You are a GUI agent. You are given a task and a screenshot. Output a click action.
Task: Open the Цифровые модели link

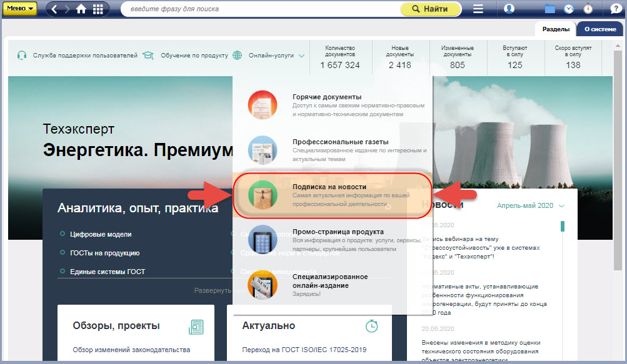[x=101, y=234]
